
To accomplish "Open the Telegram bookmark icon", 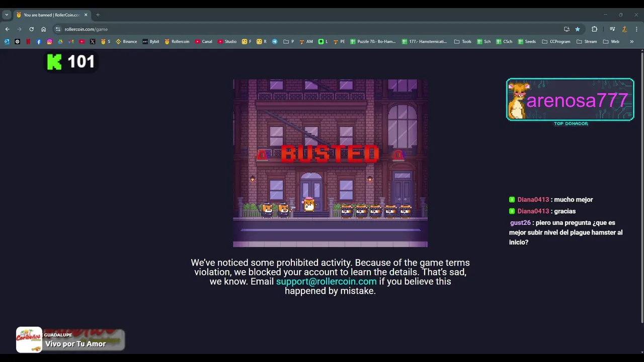I will tap(275, 42).
